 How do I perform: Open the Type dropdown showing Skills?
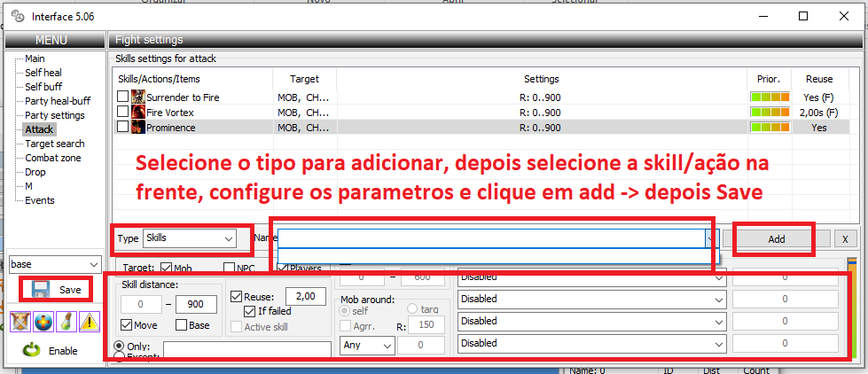190,238
